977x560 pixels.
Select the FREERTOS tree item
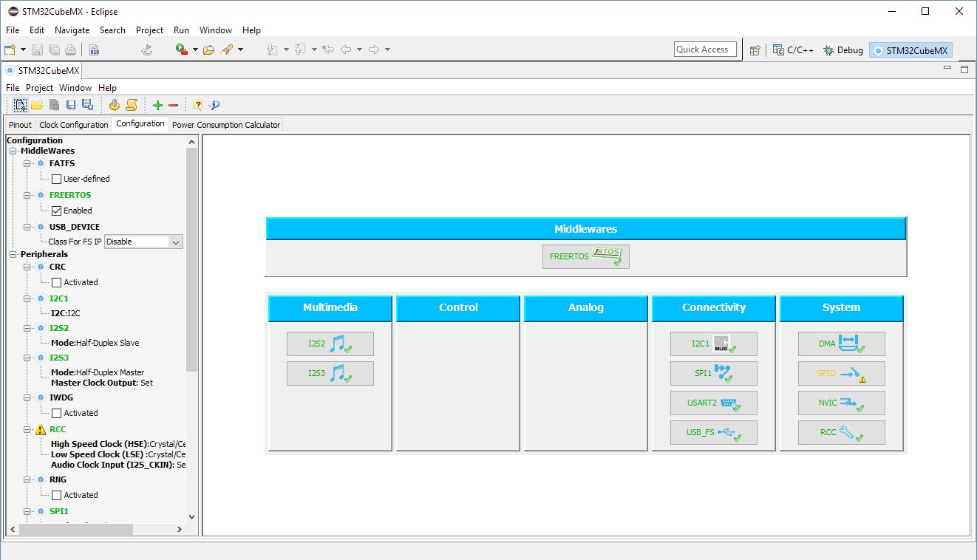coord(70,195)
